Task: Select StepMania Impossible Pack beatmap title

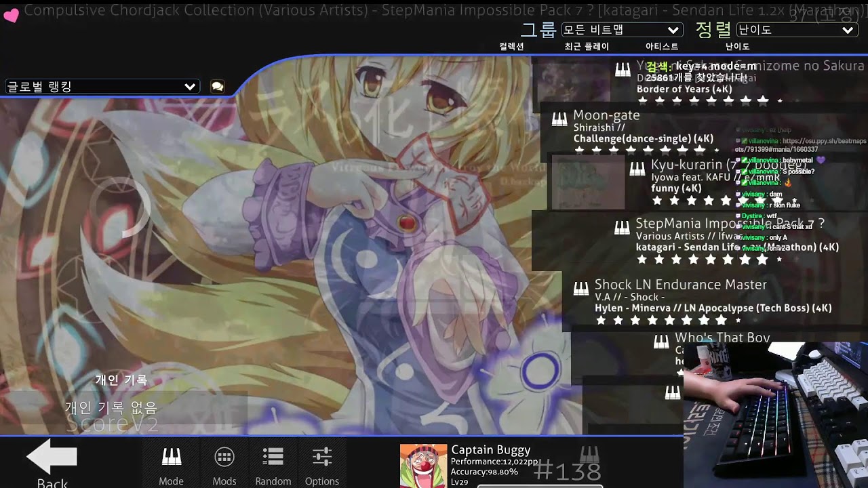Action: [730, 223]
